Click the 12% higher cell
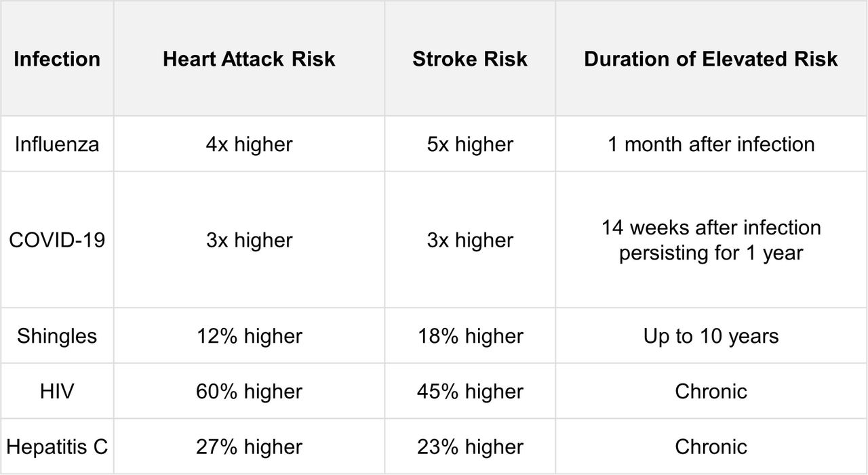Image resolution: width=868 pixels, height=475 pixels. tap(249, 336)
